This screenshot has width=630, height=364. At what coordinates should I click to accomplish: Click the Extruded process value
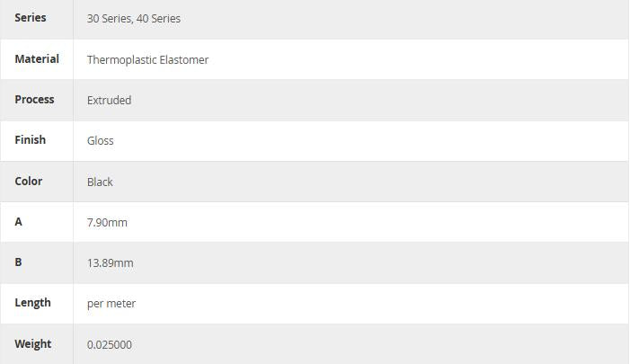pos(109,101)
